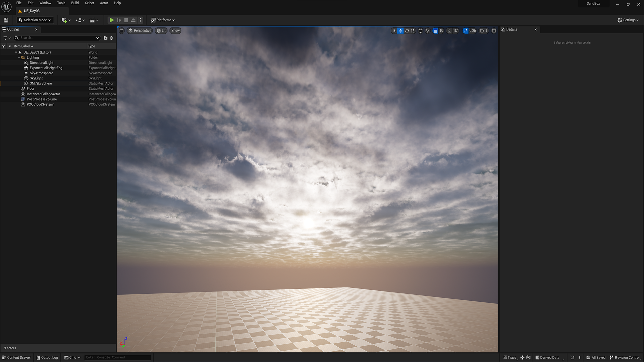The width and height of the screenshot is (644, 362).
Task: Toggle grid snapping on or off
Action: pos(435,31)
